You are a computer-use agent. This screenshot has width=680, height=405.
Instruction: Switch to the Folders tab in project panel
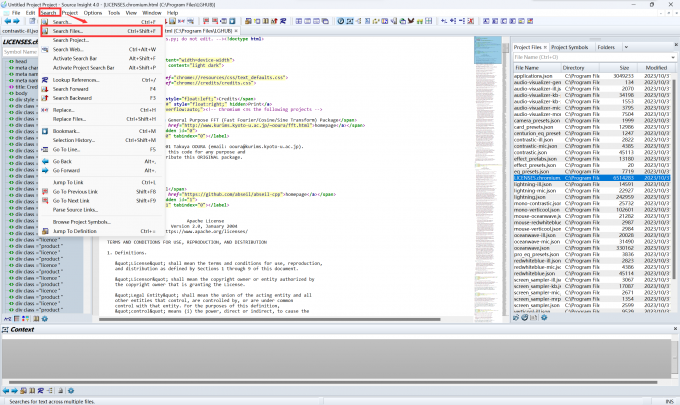tap(606, 47)
